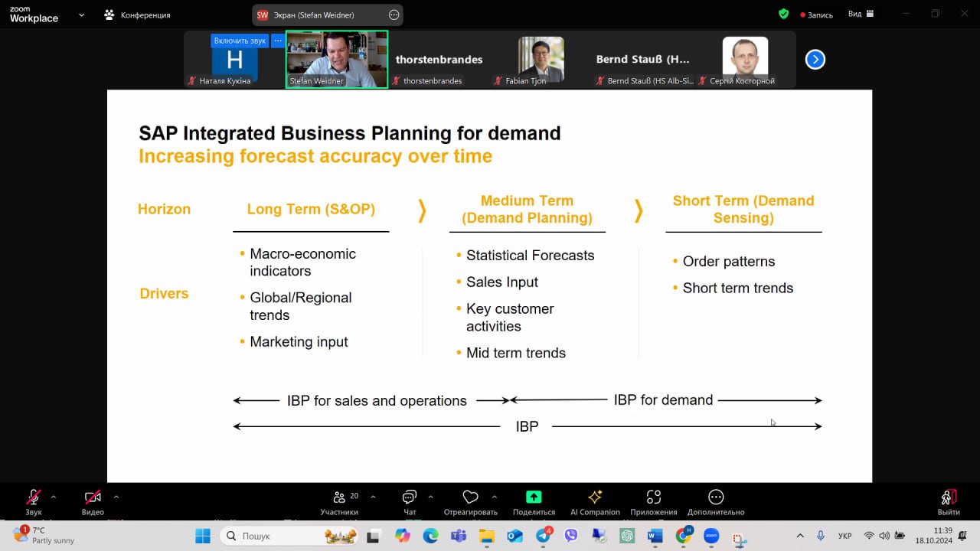Open Microsoft Word from the taskbar
980x551 pixels.
pyautogui.click(x=655, y=536)
